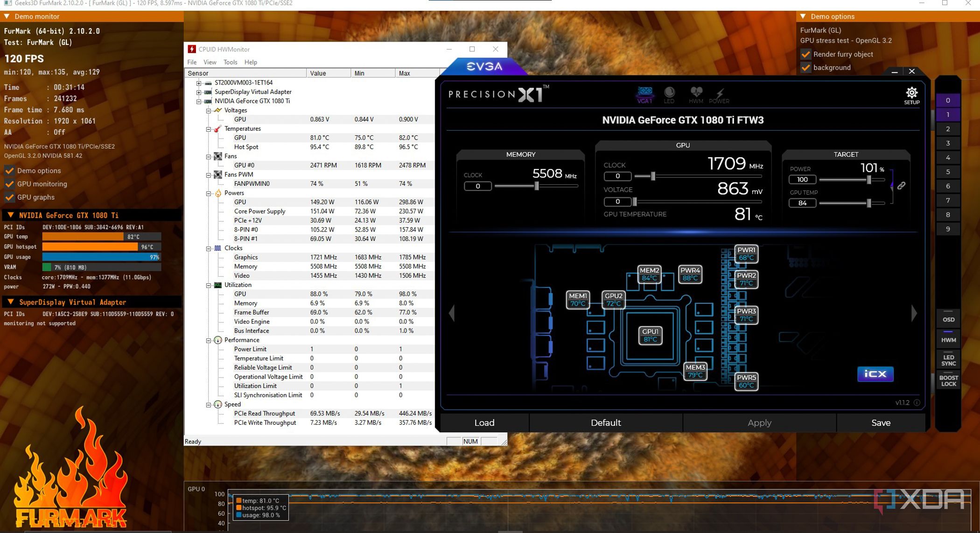
Task: Click the EVGA logo tab
Action: click(x=484, y=66)
